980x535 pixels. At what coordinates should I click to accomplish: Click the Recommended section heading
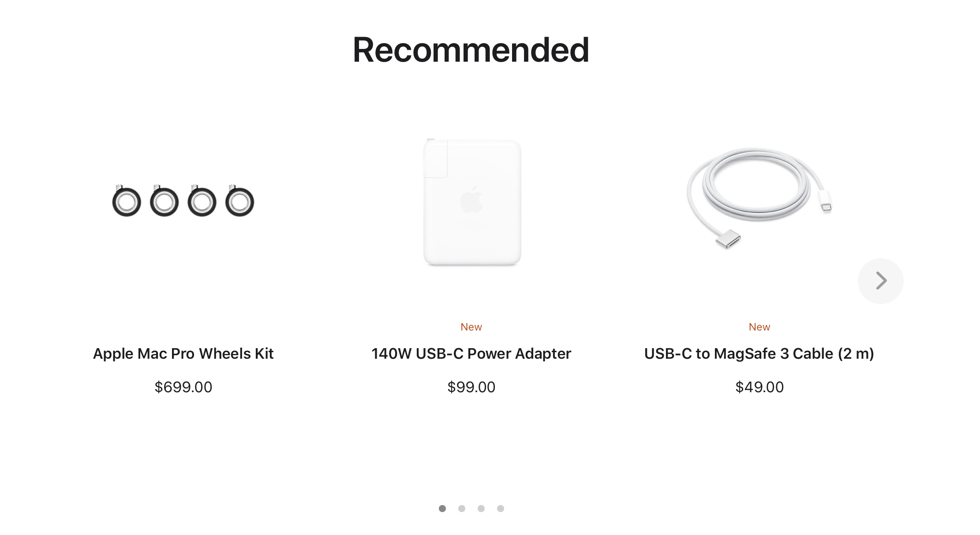click(x=471, y=49)
